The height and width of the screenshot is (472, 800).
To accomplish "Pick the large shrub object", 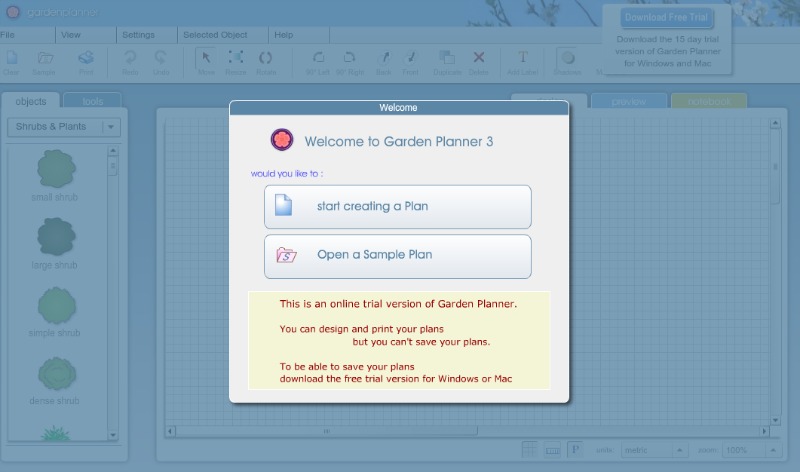I will point(56,236).
